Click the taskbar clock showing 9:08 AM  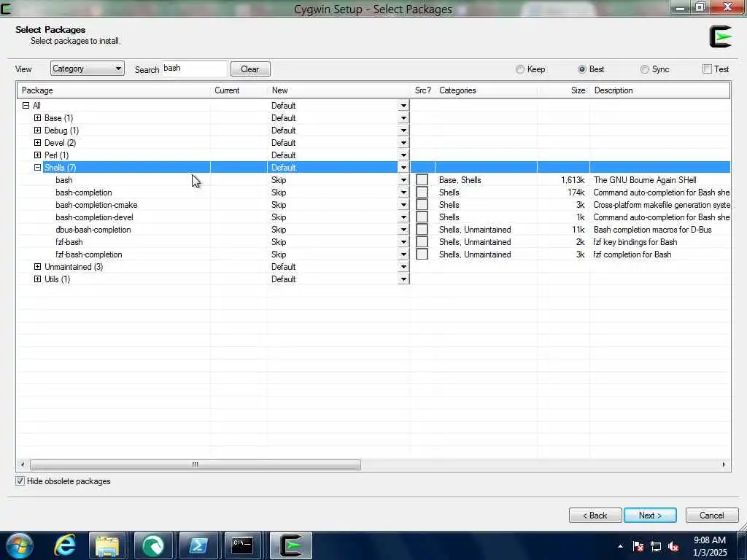tap(710, 540)
